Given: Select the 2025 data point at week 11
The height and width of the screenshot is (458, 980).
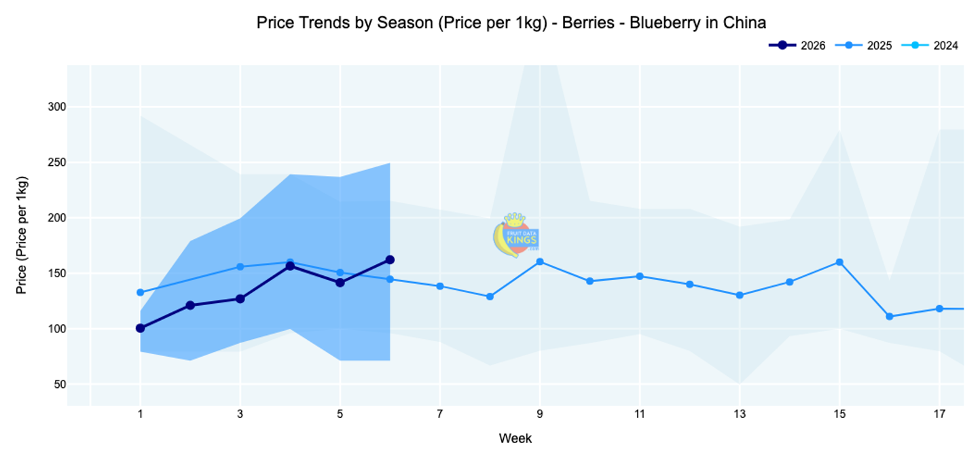Looking at the screenshot, I should [640, 277].
